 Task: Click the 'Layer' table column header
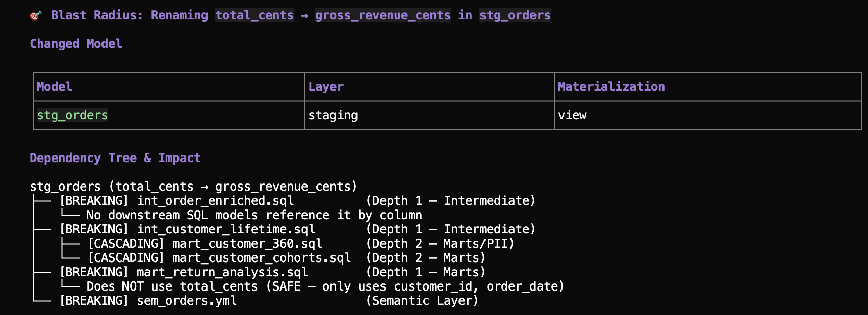(x=326, y=87)
